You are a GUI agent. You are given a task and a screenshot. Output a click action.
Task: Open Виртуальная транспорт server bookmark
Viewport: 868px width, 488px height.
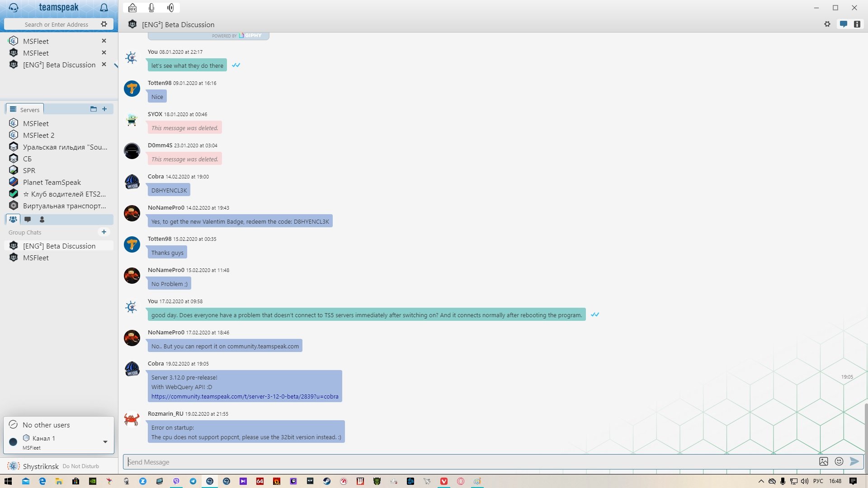pos(59,206)
